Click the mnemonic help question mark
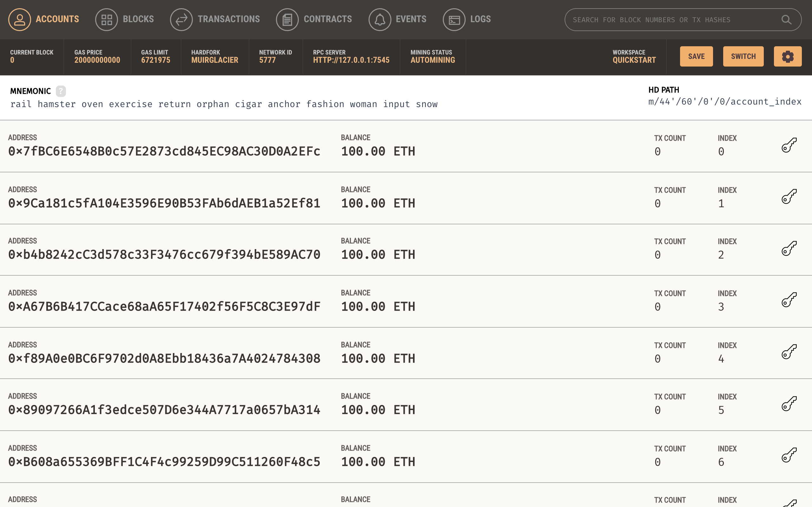The width and height of the screenshot is (812, 507). click(61, 91)
